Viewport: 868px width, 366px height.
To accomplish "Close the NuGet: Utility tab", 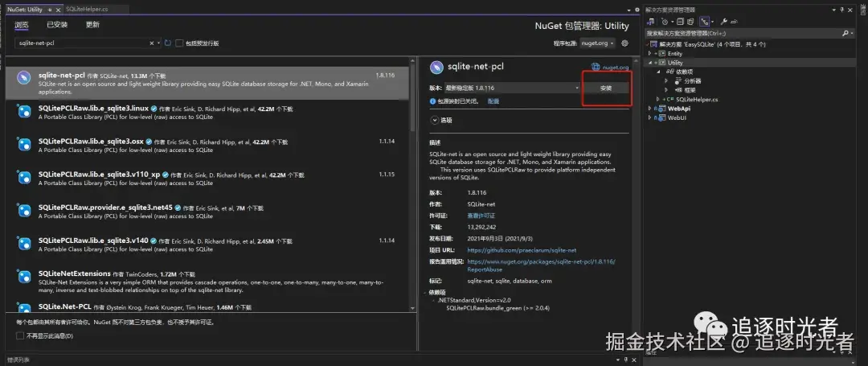I will tap(59, 10).
